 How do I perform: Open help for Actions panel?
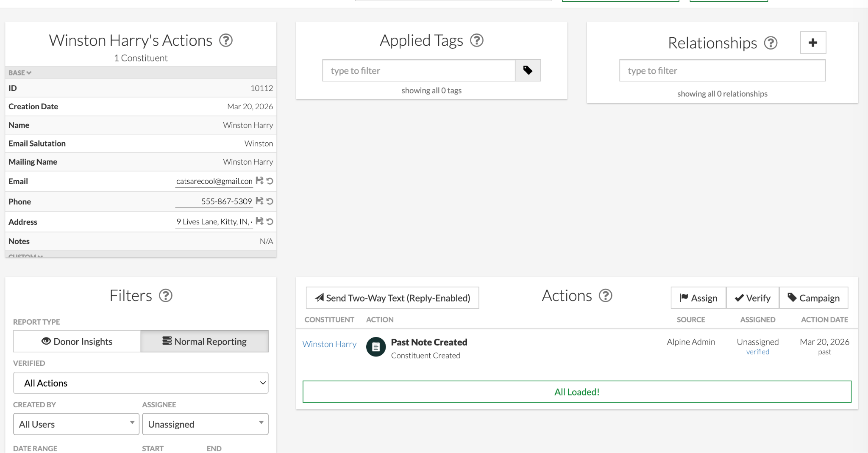click(x=606, y=296)
